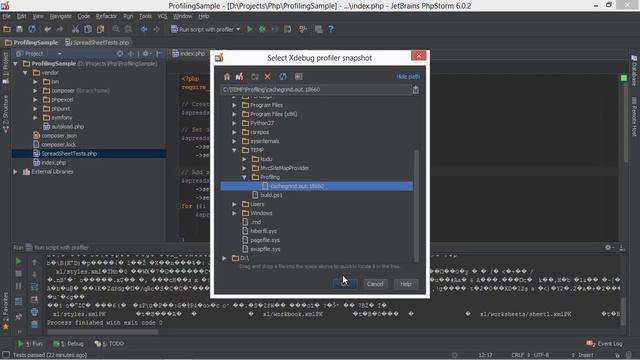The image size is (640, 360).
Task: Click the SpreadSheetTests.php breadcrumb
Action: (x=97, y=42)
